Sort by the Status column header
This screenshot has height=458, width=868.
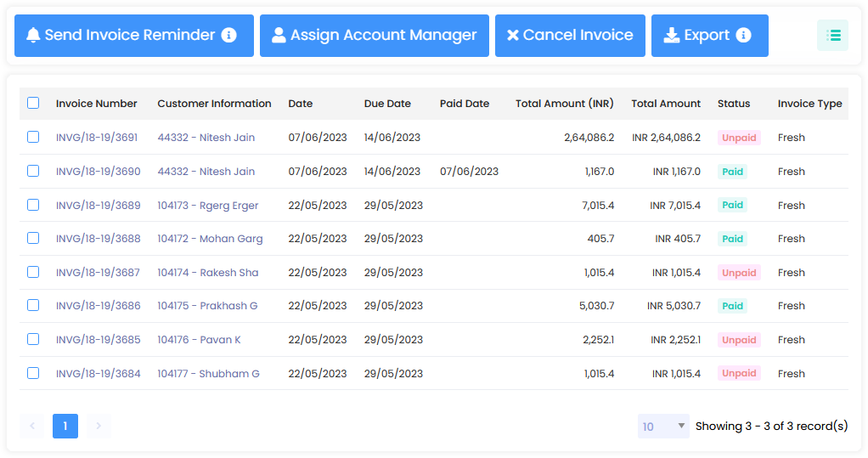734,104
